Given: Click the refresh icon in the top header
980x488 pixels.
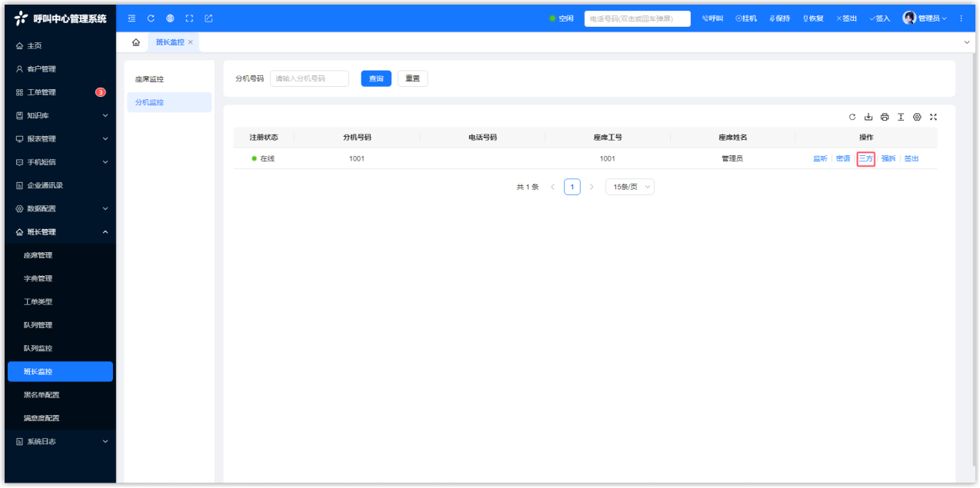Looking at the screenshot, I should (151, 18).
